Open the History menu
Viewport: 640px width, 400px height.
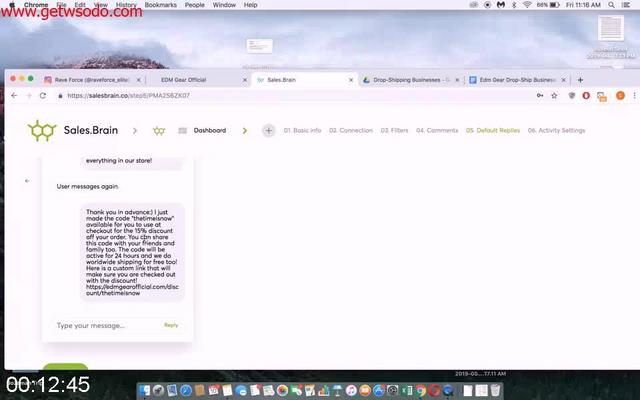[126, 5]
